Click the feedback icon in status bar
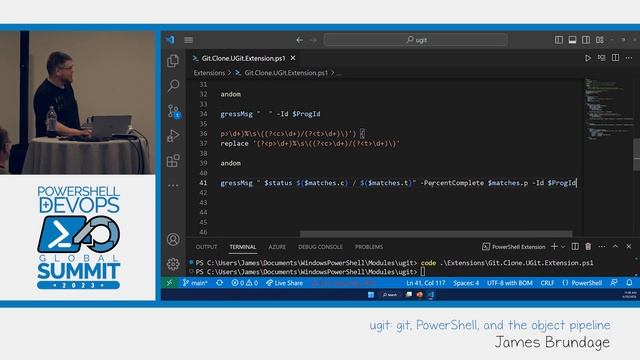 point(614,282)
